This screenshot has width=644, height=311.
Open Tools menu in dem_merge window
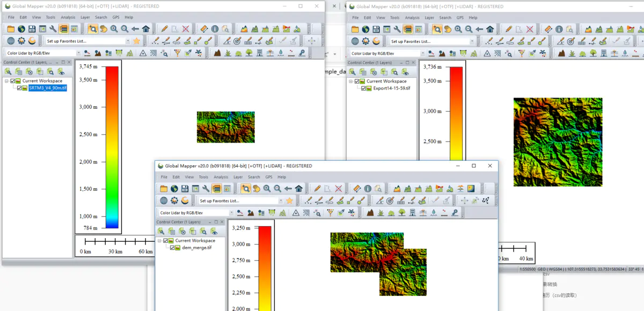pyautogui.click(x=203, y=177)
